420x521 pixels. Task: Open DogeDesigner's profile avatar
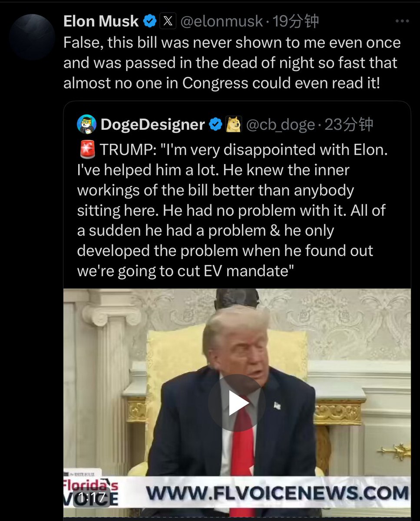(x=86, y=125)
